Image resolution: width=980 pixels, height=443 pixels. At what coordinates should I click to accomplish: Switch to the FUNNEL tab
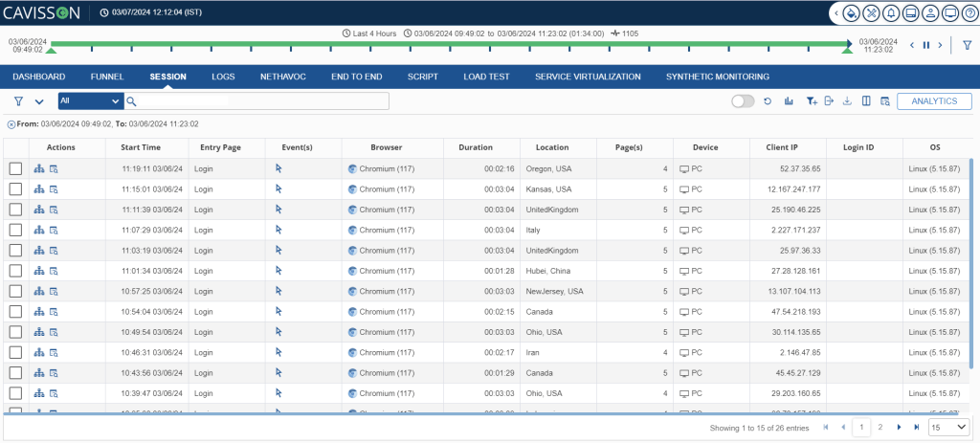107,77
